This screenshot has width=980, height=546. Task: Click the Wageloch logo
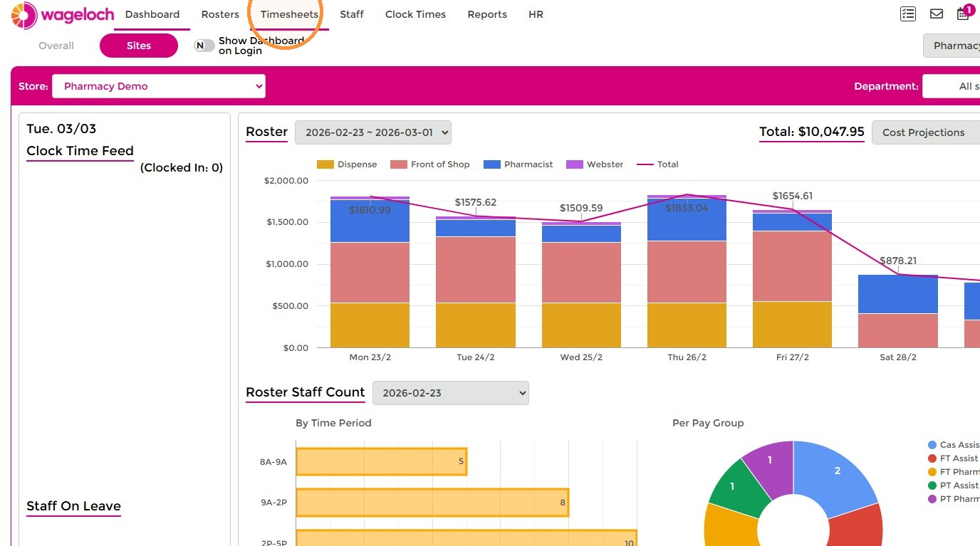click(x=62, y=15)
